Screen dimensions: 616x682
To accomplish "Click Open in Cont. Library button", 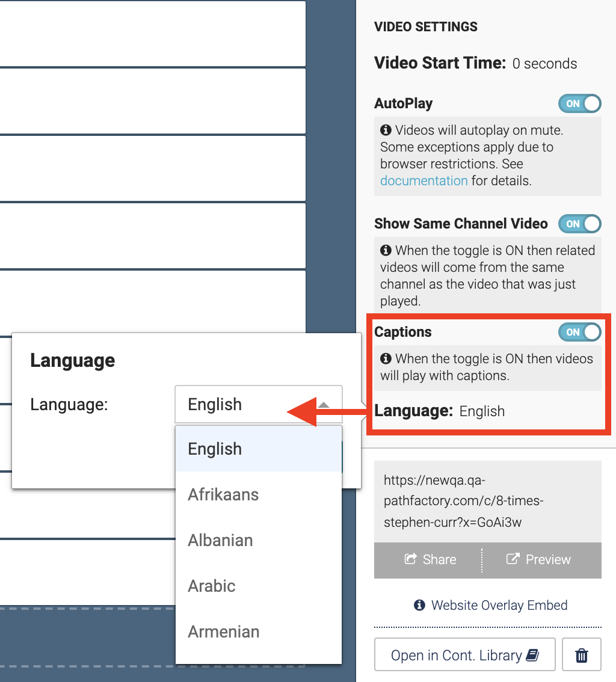I will [464, 654].
